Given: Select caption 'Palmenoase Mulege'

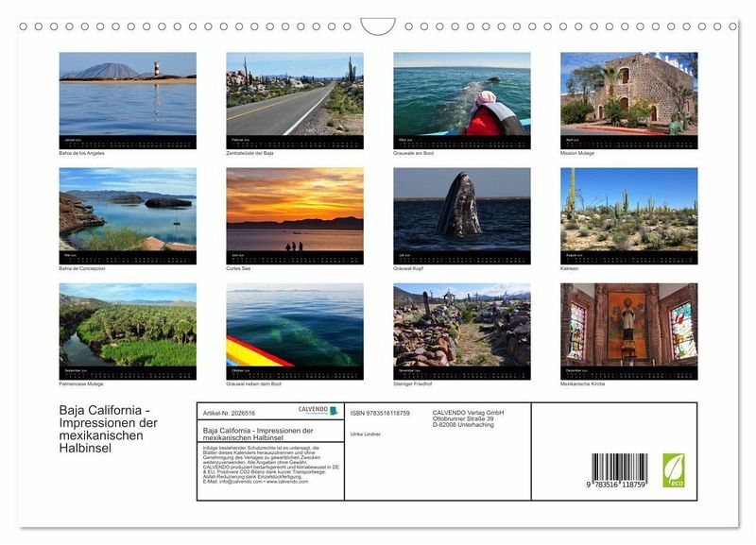Looking at the screenshot, I should tap(81, 384).
